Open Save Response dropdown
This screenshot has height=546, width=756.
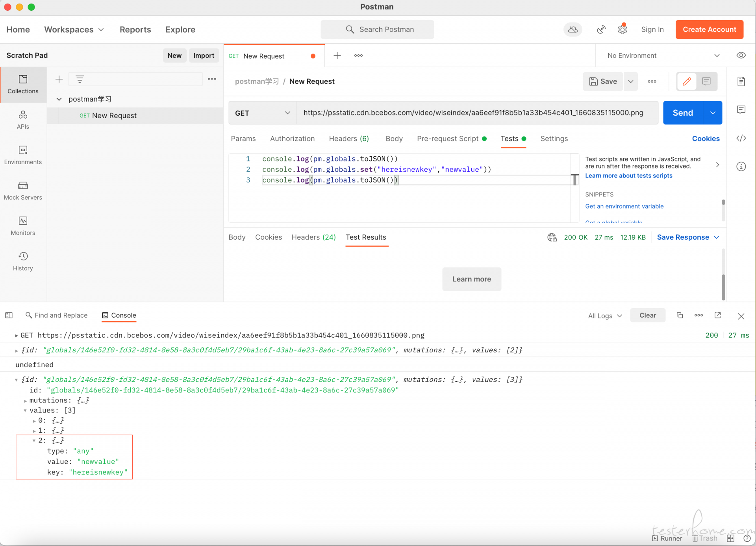[x=688, y=237]
